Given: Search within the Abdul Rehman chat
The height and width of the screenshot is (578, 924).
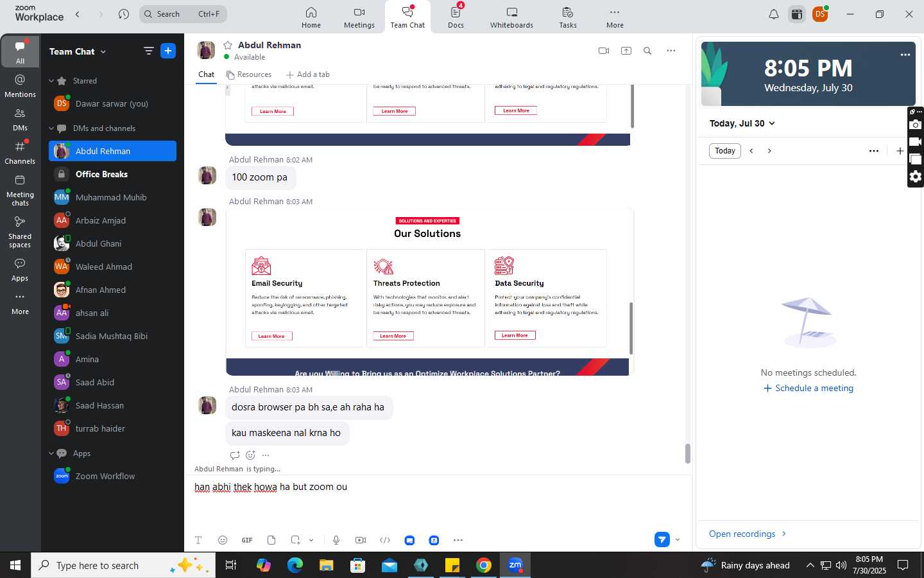Looking at the screenshot, I should [x=647, y=51].
